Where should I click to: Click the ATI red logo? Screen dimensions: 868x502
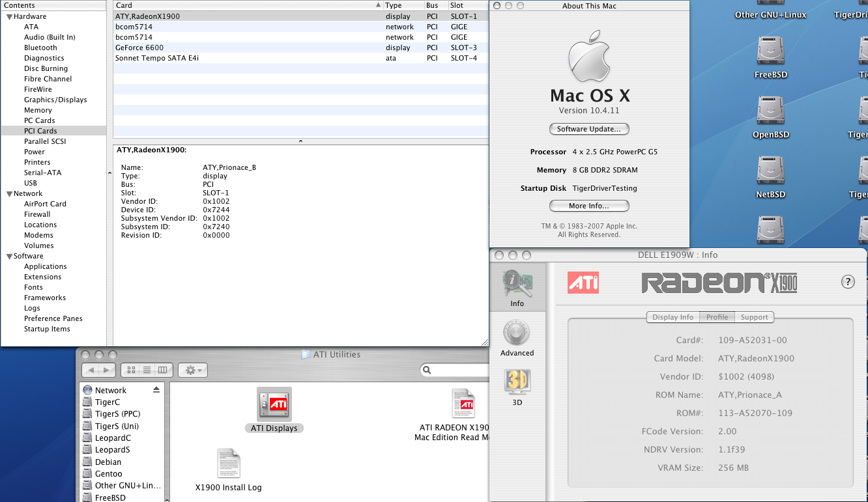coord(583,282)
